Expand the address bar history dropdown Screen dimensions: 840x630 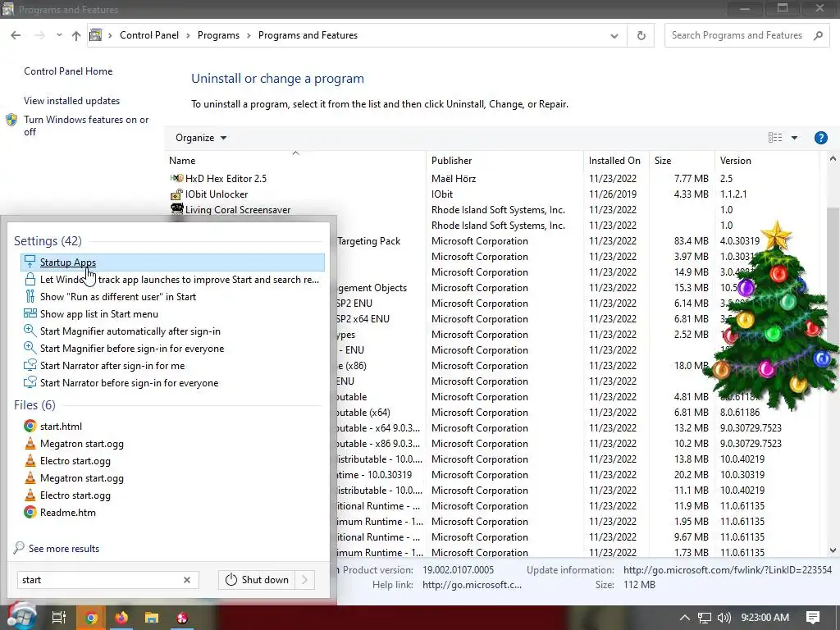(x=614, y=36)
